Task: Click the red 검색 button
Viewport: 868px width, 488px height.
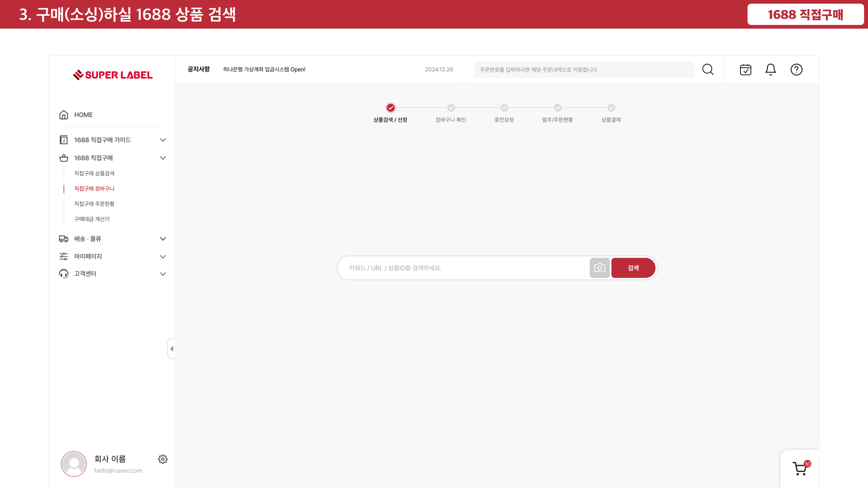Action: pyautogui.click(x=633, y=268)
